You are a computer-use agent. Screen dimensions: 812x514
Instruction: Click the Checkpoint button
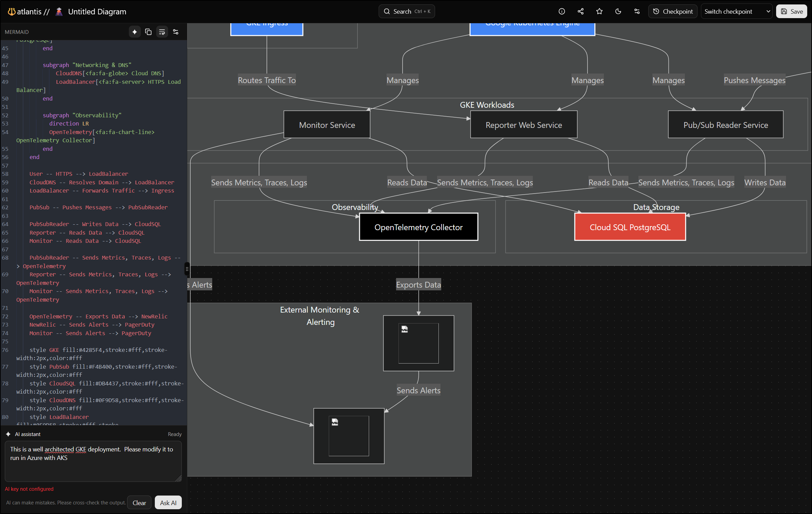point(673,11)
